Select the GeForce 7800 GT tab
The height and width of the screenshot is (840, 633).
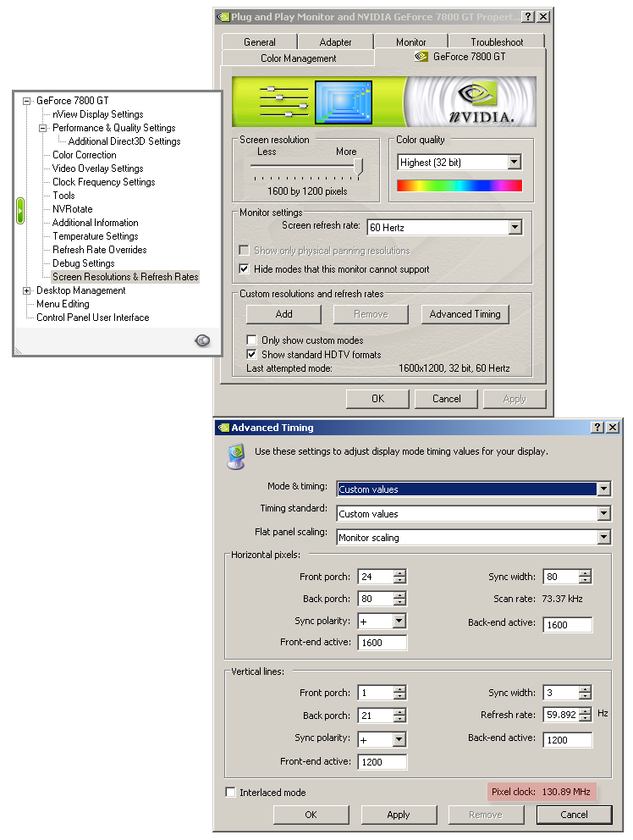click(x=460, y=57)
